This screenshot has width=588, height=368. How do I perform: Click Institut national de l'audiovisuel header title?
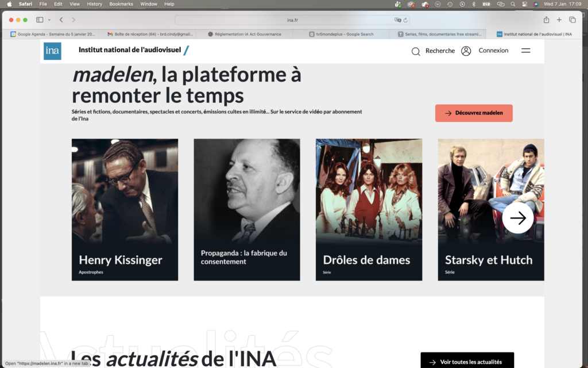point(130,50)
